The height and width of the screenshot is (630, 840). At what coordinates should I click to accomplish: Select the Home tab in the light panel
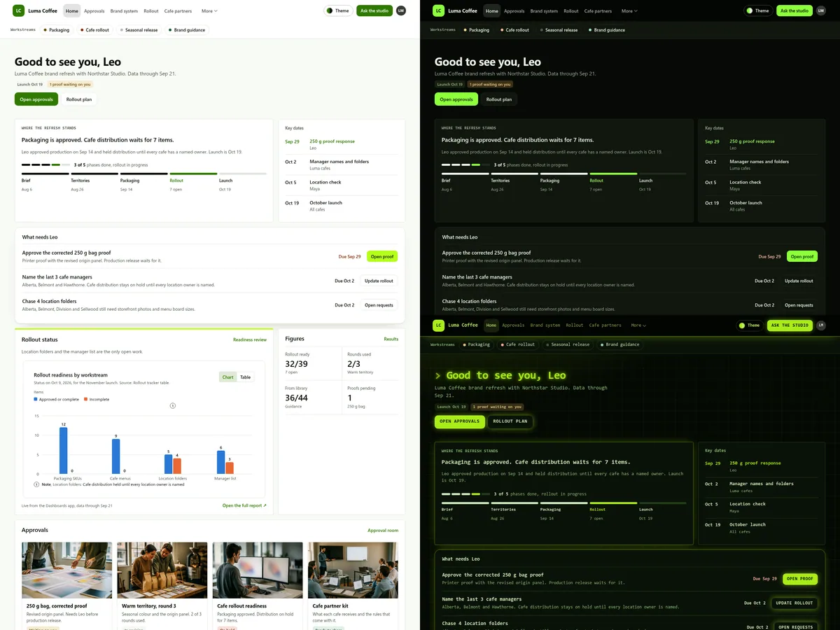click(72, 11)
